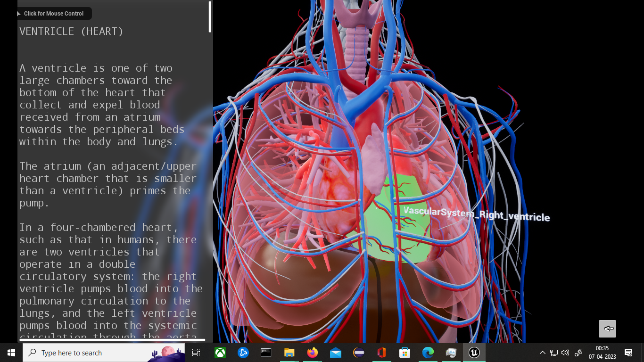Open the Office app from the taskbar
Image resolution: width=644 pixels, height=362 pixels.
381,352
